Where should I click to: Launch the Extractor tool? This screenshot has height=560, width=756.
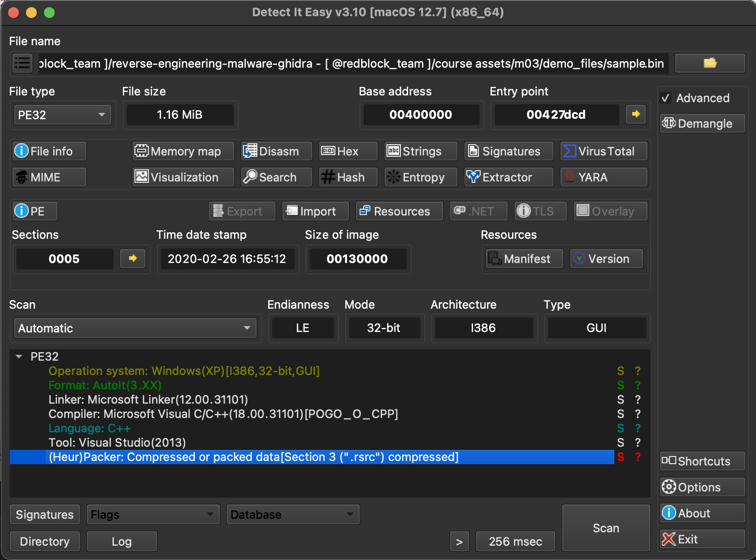[508, 177]
